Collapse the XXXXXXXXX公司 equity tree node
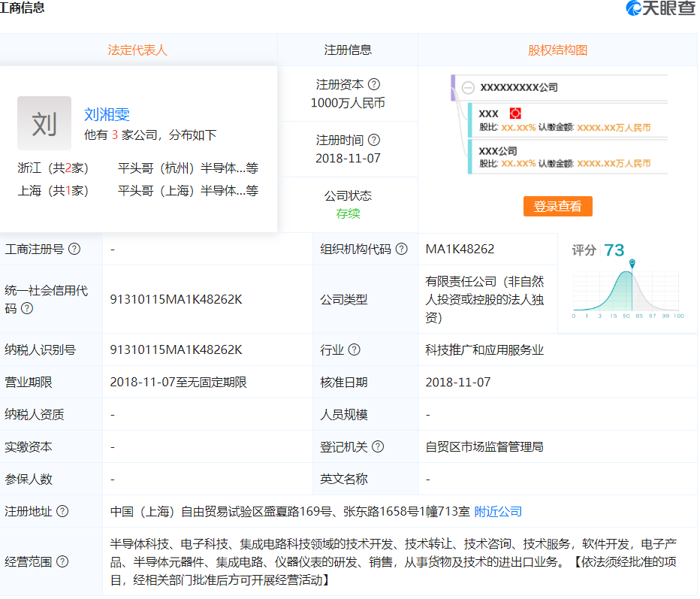The image size is (700, 599). [x=468, y=87]
